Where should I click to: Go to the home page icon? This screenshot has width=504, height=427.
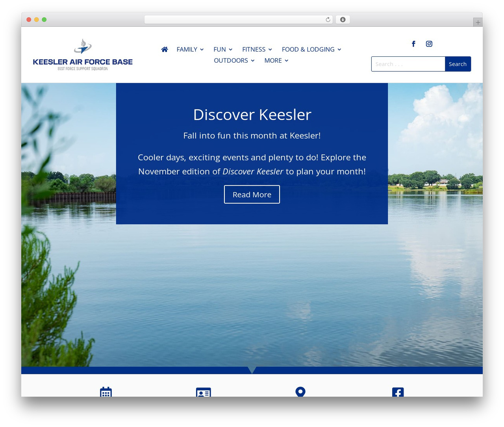165,49
